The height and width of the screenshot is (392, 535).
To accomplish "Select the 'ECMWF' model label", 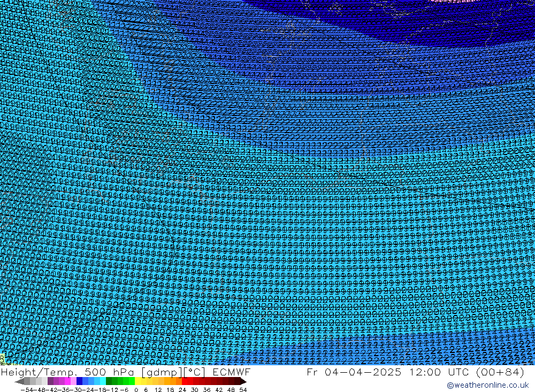I will click(x=231, y=372).
